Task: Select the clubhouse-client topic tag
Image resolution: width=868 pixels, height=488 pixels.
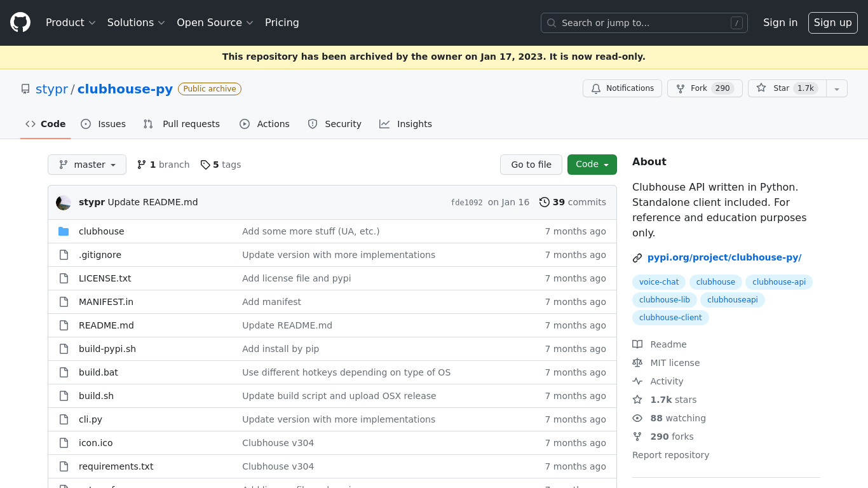Action: click(x=670, y=318)
